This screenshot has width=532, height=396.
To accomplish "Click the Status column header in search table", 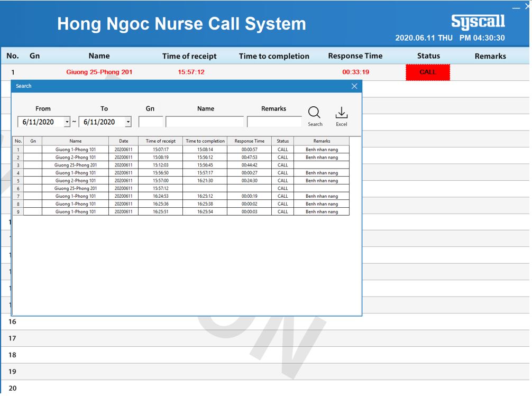I will click(282, 141).
